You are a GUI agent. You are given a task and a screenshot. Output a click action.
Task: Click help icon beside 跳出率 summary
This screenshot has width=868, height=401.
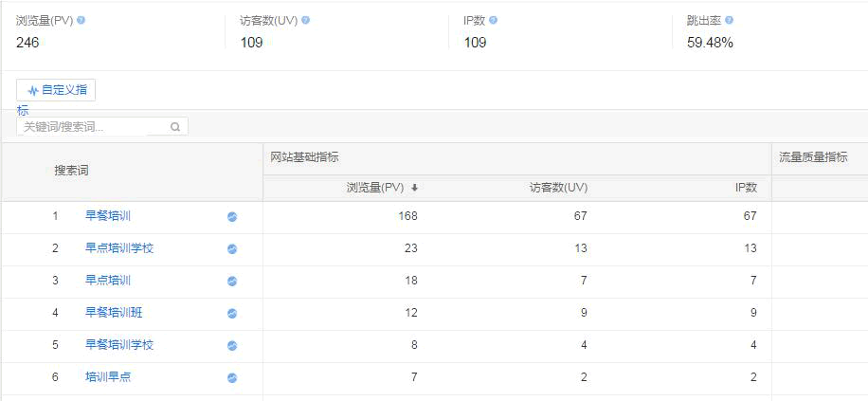(x=729, y=20)
